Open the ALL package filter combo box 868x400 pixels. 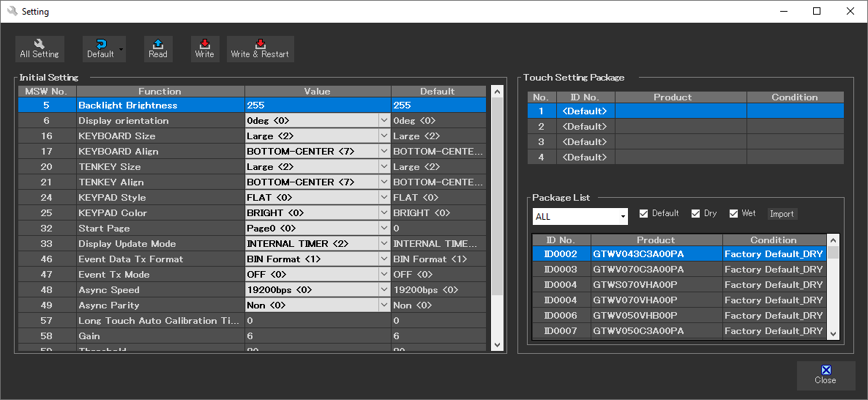click(x=623, y=217)
